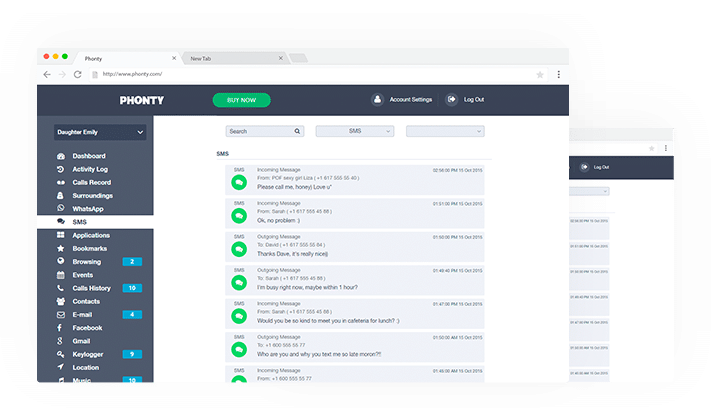The width and height of the screenshot is (711, 409).
Task: Click the Search input field
Action: point(265,131)
